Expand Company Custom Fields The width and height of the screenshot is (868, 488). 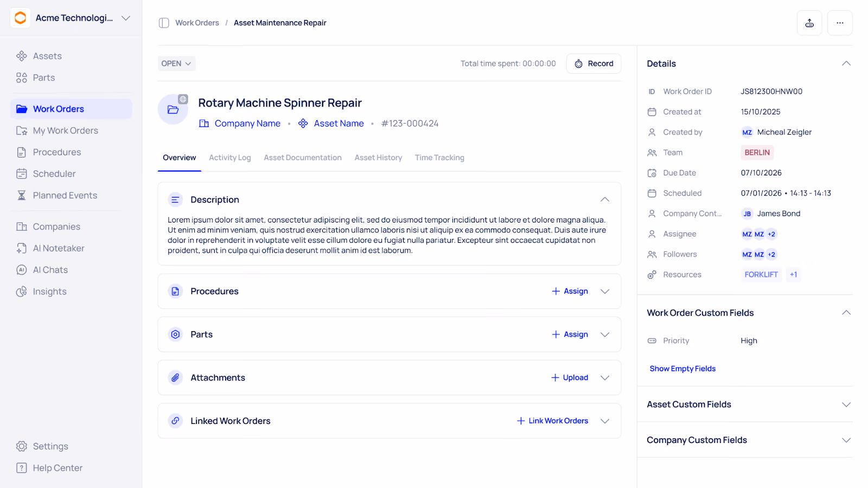[846, 440]
